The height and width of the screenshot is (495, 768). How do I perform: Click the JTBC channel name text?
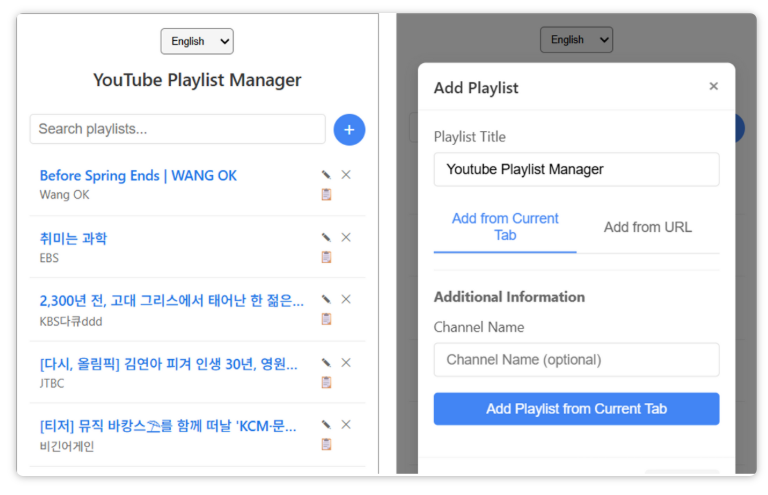[52, 383]
